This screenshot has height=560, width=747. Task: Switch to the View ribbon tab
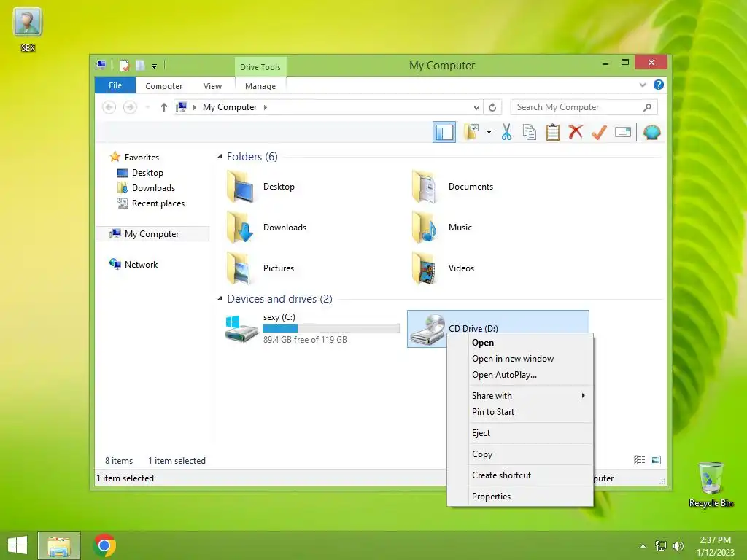pos(212,86)
